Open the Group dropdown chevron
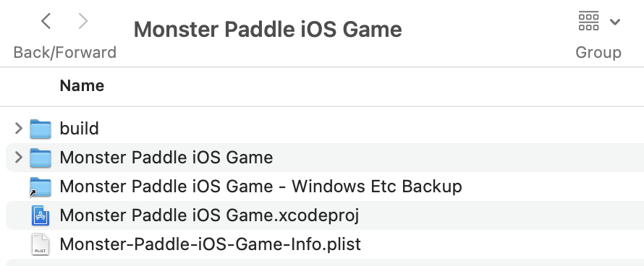The height and width of the screenshot is (266, 644). click(x=615, y=22)
